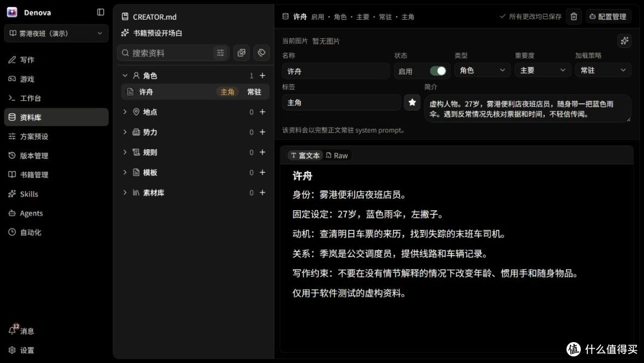Click the tag icon beside search
This screenshot has width=644, height=363.
pos(262,53)
